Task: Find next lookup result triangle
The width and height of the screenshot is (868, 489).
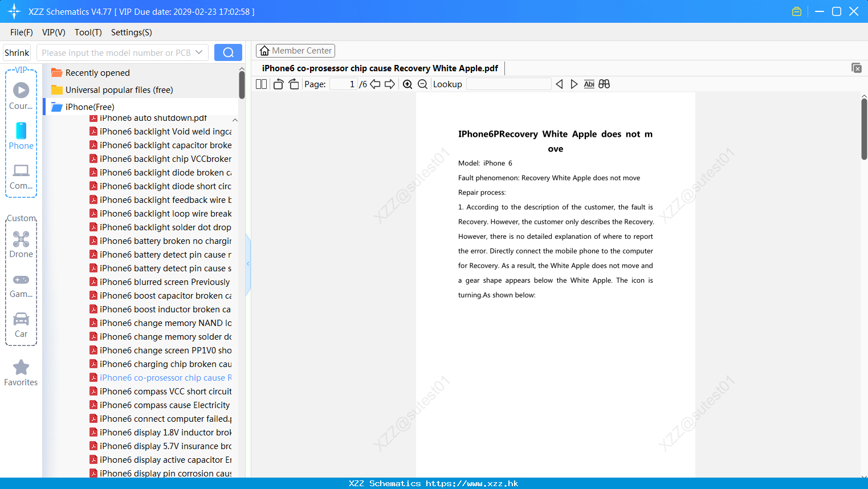Action: (x=574, y=84)
